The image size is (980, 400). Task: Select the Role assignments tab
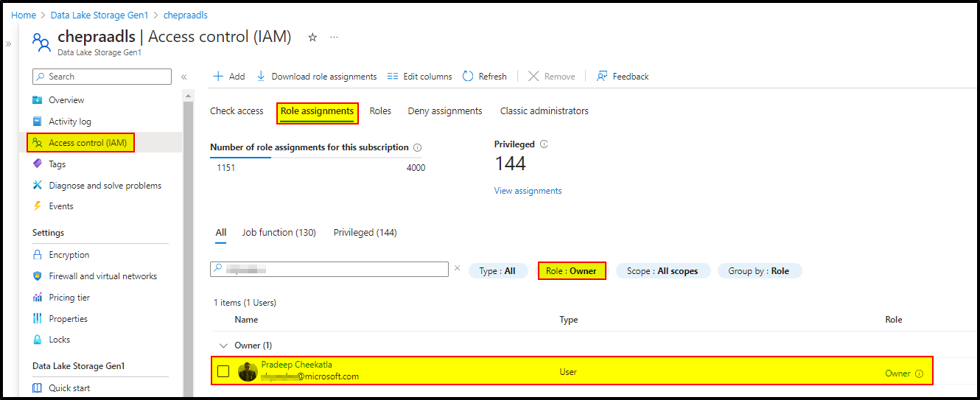[318, 112]
